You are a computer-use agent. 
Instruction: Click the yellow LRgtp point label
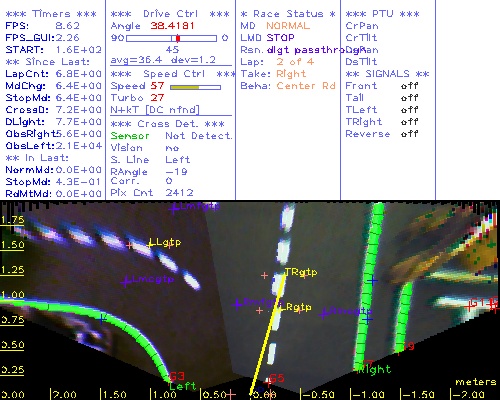click(x=295, y=307)
